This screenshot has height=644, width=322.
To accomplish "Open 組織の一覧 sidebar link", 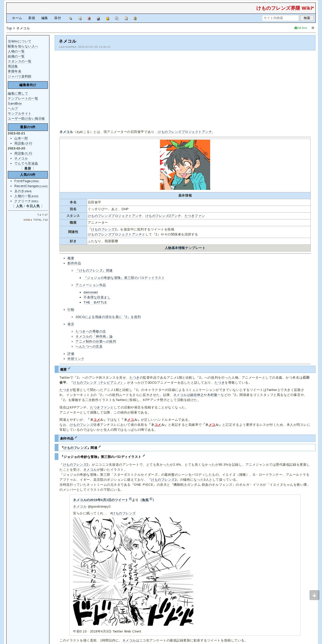I will pos(16,56).
